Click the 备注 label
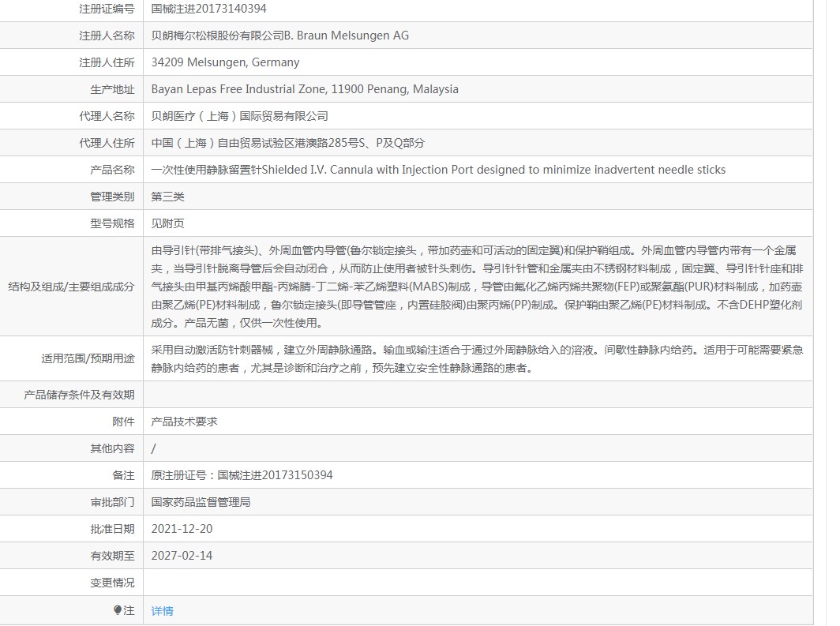This screenshot has width=840, height=626. point(123,475)
